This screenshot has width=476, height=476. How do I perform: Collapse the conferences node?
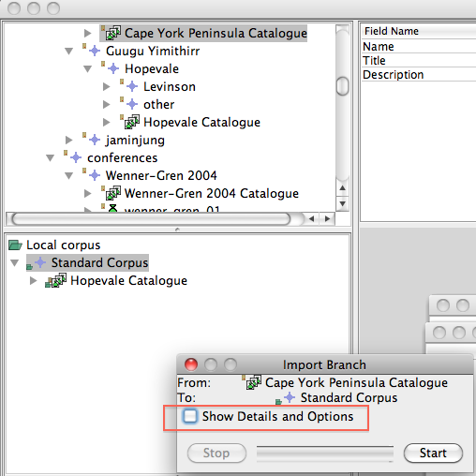[x=50, y=157]
